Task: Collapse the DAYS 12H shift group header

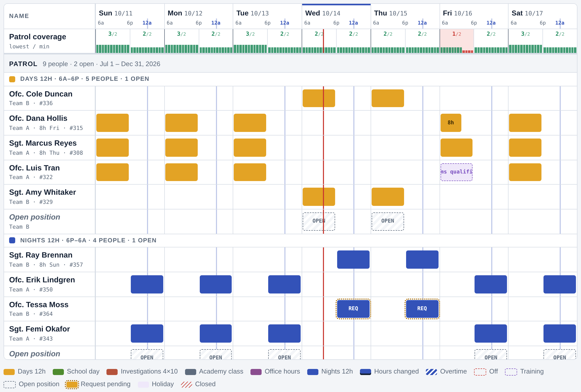Action: click(290, 79)
